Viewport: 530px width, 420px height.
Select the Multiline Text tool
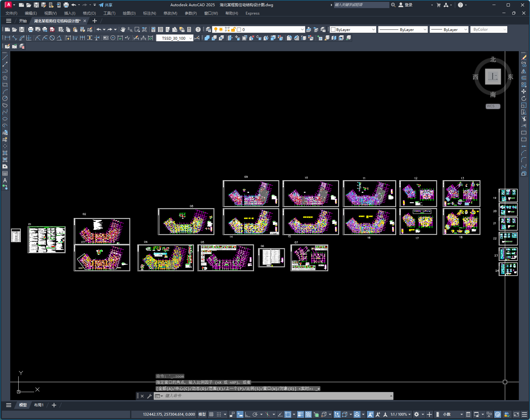pos(5,180)
